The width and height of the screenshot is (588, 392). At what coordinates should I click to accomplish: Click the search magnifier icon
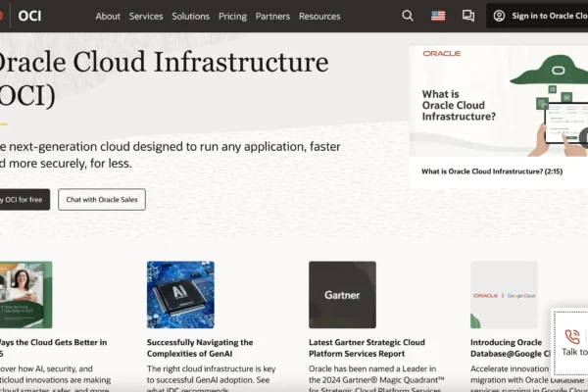coord(408,16)
